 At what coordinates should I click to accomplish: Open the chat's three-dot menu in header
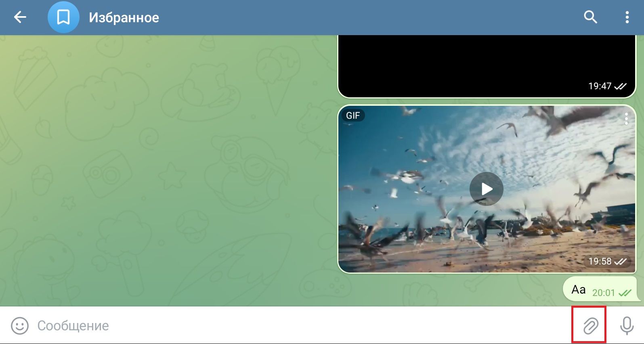click(627, 17)
